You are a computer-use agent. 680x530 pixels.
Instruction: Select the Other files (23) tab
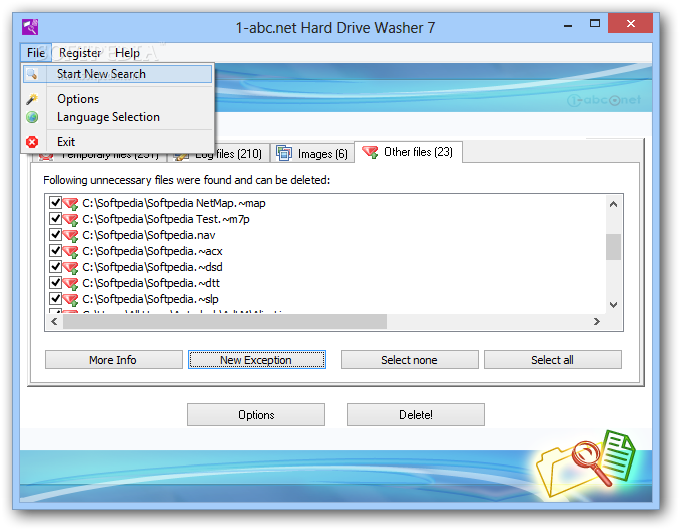coord(408,152)
